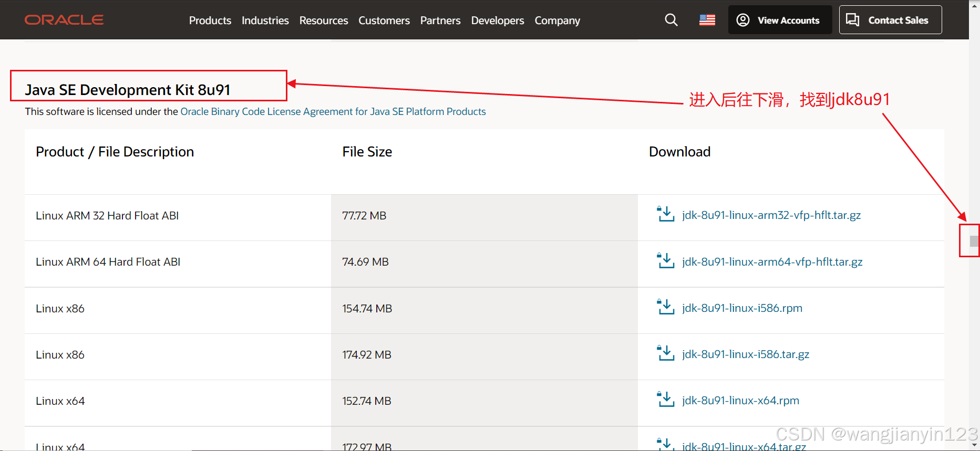This screenshot has width=980, height=451.
Task: Download jdk-8u91-linux-x64.rpm link
Action: tap(740, 401)
